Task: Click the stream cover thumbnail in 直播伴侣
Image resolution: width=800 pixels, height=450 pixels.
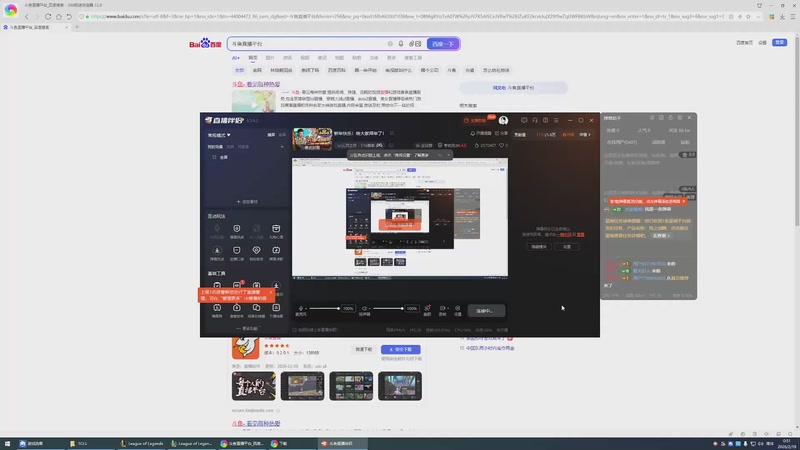Action: tap(312, 139)
